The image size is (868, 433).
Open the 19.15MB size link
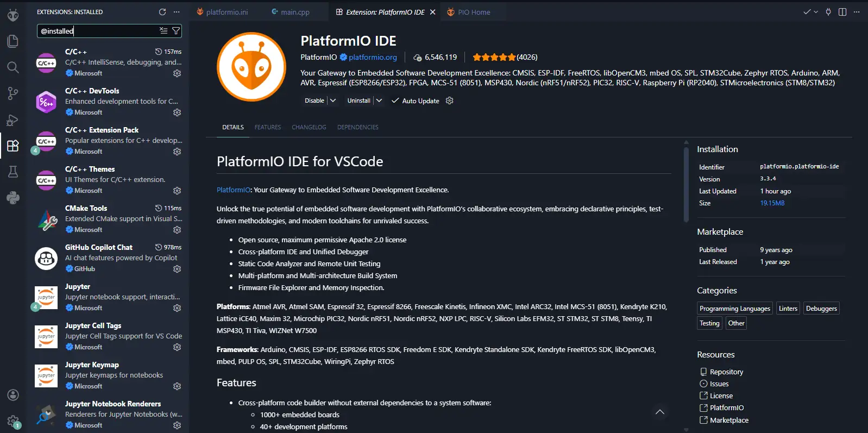(x=772, y=203)
